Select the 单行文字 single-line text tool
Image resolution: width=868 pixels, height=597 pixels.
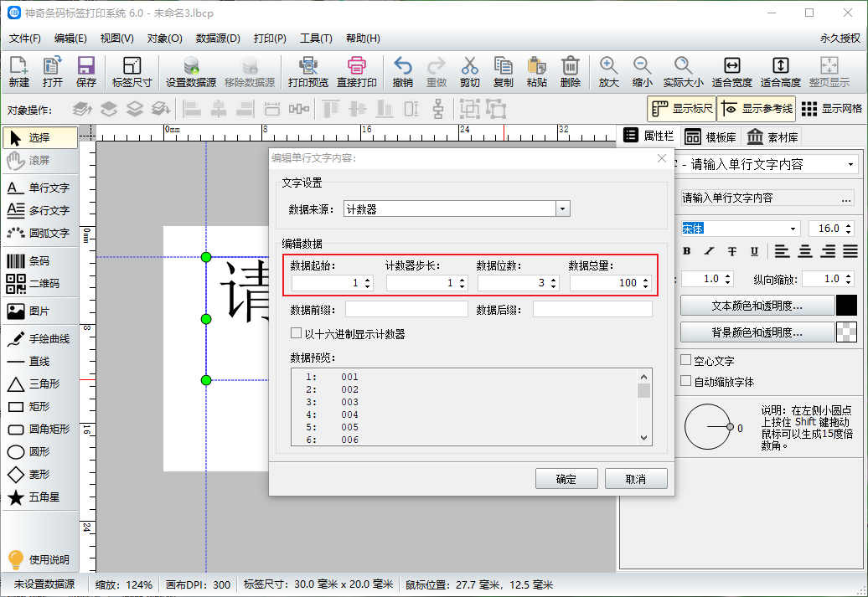[40, 188]
